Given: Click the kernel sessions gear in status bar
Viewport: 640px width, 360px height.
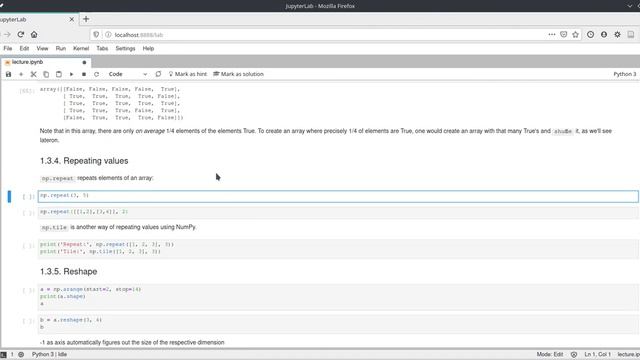Looking at the screenshot, I should (21, 354).
